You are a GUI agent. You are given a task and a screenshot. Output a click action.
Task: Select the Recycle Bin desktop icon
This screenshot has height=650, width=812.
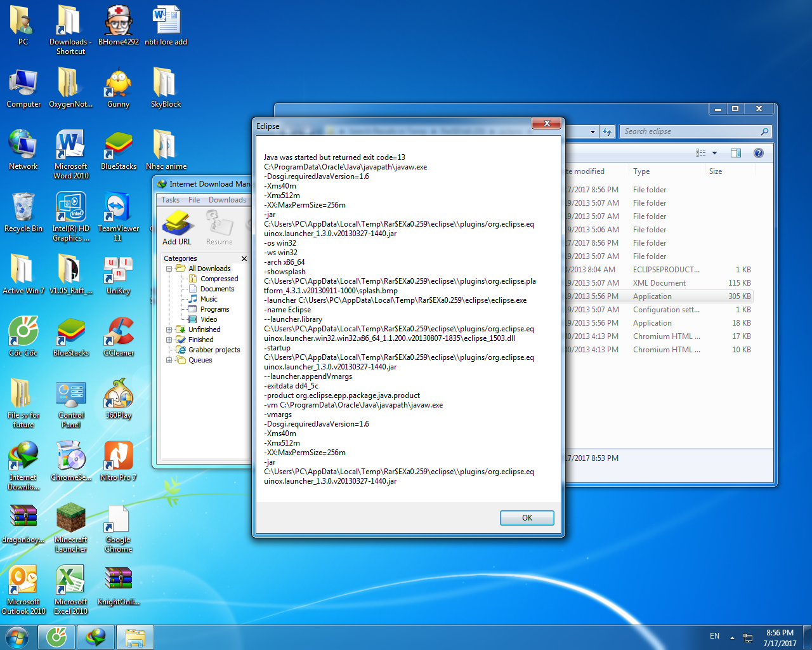pos(23,213)
